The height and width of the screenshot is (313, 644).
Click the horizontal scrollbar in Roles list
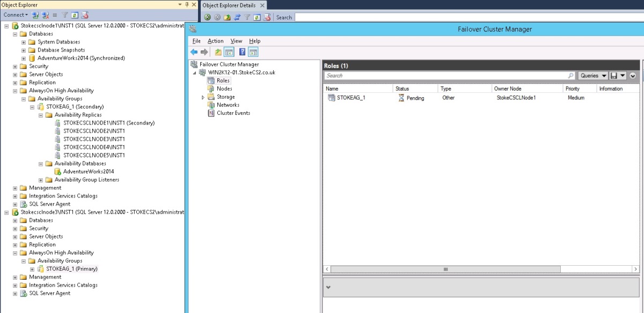(x=445, y=269)
